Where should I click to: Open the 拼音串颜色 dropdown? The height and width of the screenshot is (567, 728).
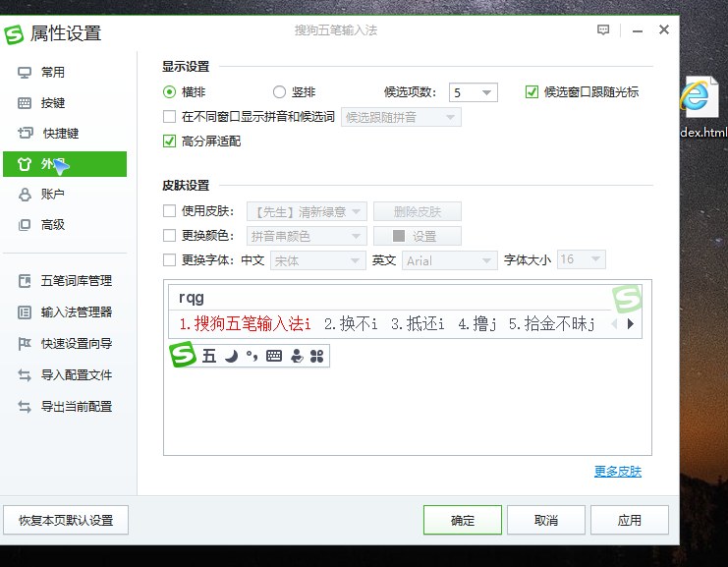point(307,236)
